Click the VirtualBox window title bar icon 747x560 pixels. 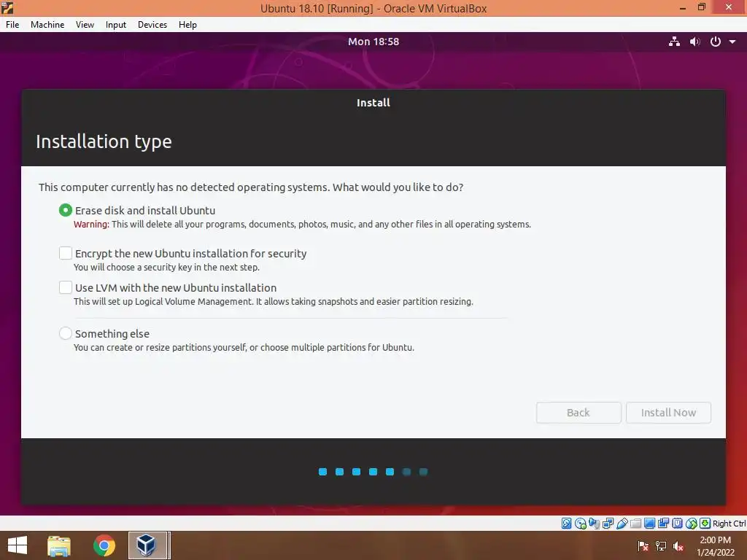coord(7,7)
